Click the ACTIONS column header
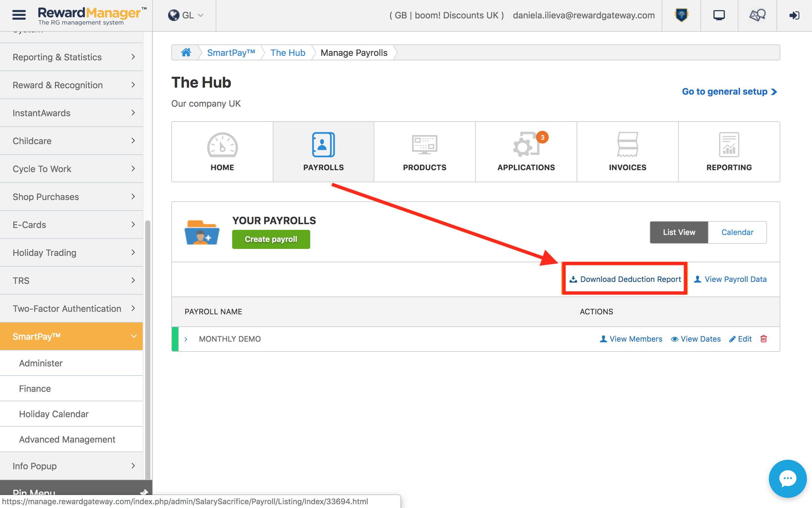 596,311
